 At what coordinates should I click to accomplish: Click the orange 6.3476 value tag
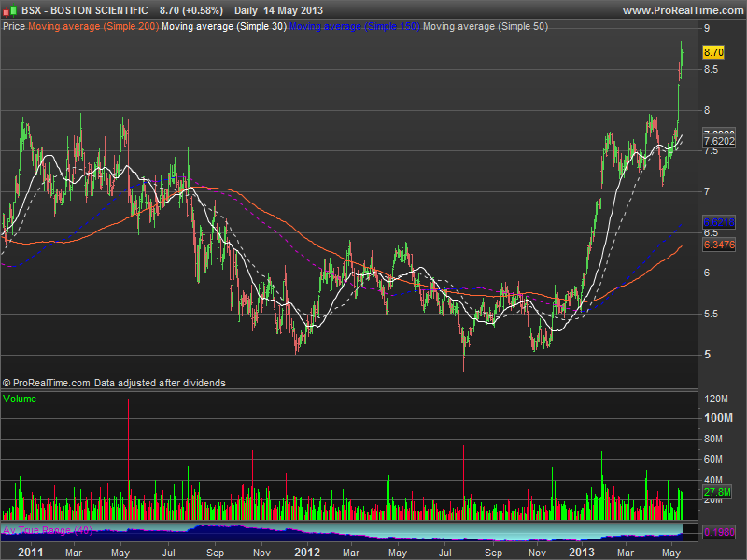(x=719, y=245)
